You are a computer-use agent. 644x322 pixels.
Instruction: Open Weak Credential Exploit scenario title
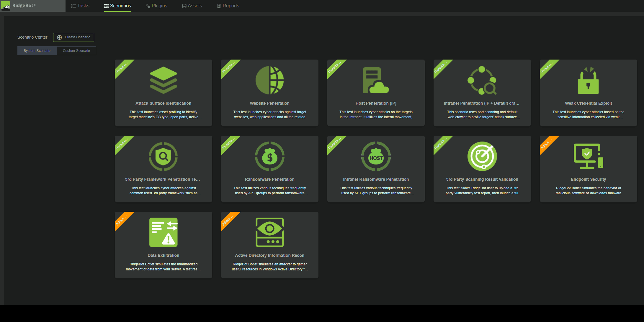coord(589,103)
